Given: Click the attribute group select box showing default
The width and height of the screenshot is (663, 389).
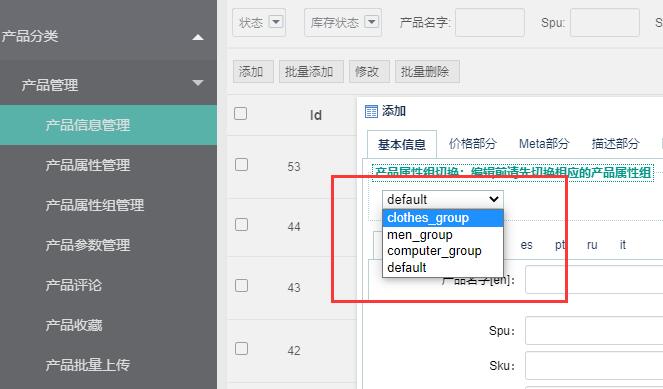Looking at the screenshot, I should tap(443, 199).
